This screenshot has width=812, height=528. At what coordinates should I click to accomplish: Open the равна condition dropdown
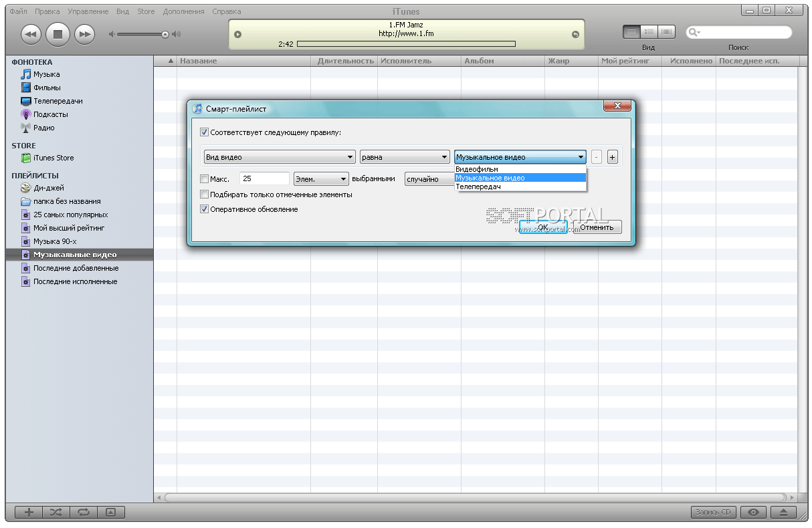click(x=405, y=157)
